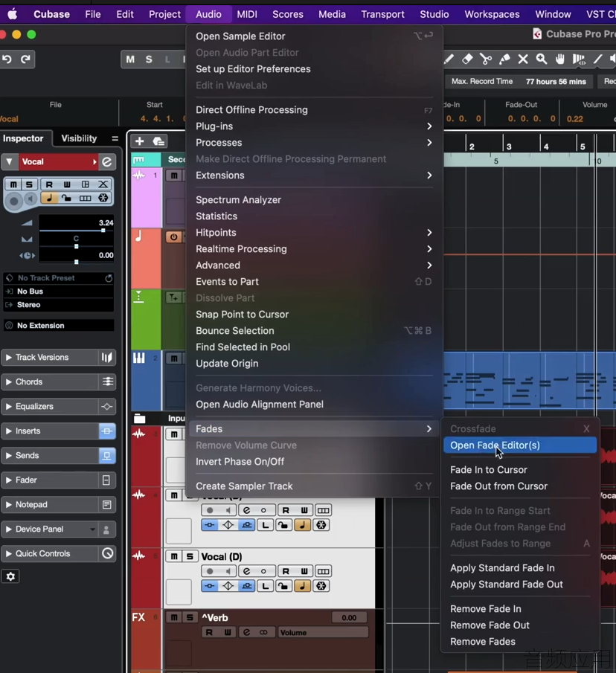Viewport: 616px width, 673px height.
Task: Expand the Device Panel section
Action: pyautogui.click(x=8, y=529)
